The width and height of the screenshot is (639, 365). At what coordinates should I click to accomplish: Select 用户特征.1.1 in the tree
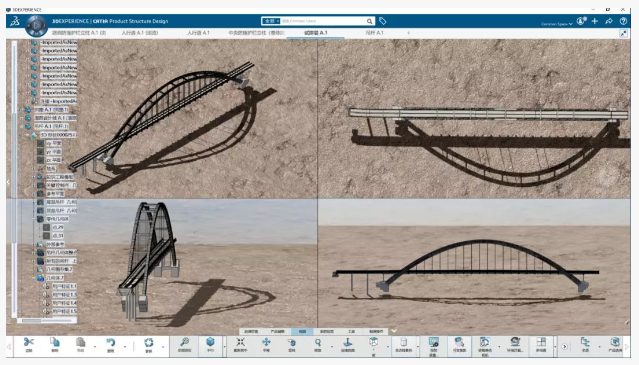(64, 286)
